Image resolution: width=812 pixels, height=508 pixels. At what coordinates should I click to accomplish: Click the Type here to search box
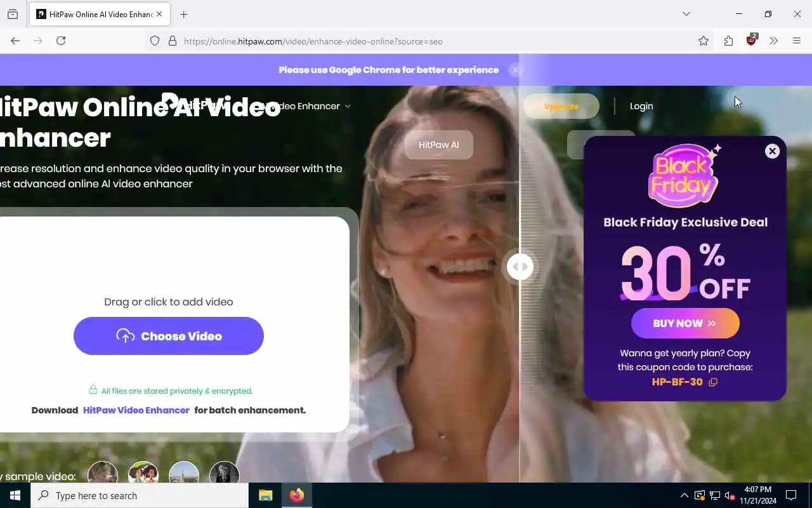click(140, 495)
